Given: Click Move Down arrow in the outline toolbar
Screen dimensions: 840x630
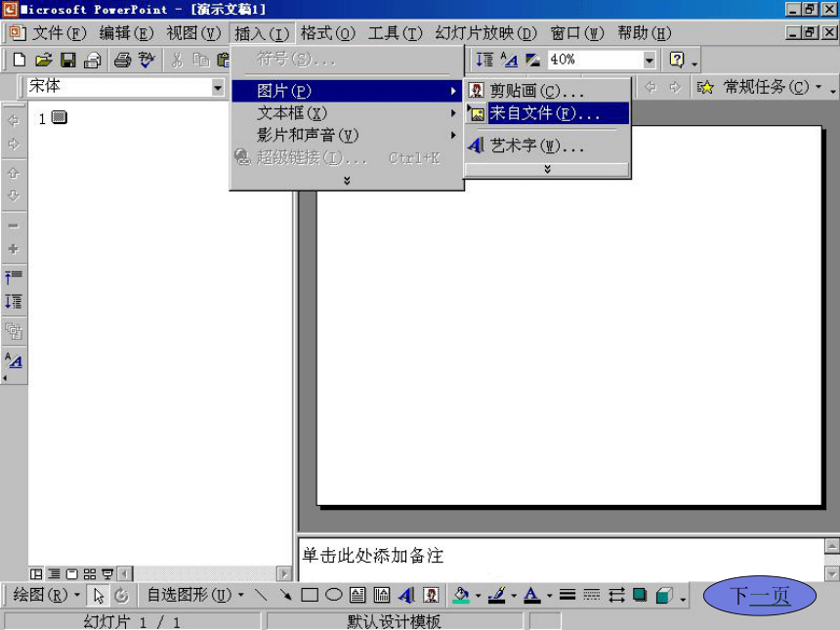Looking at the screenshot, I should (x=14, y=195).
